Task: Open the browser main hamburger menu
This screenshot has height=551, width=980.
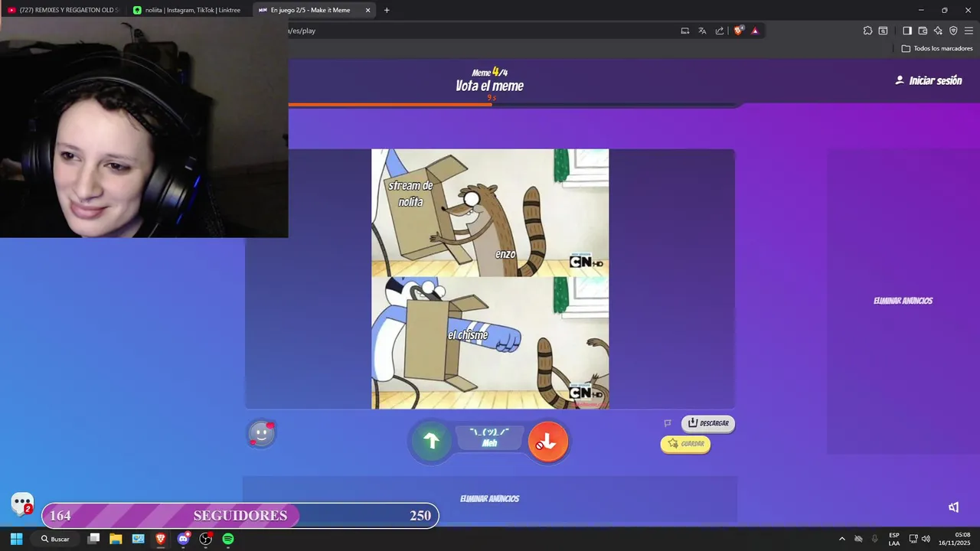Action: [969, 31]
